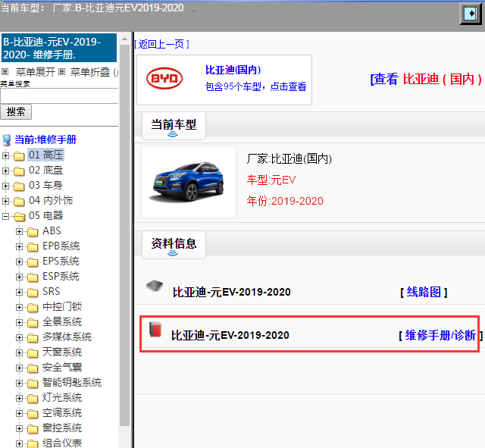Click the 资料信息 tab header
Viewport: 485px width, 448px height.
pos(174,245)
